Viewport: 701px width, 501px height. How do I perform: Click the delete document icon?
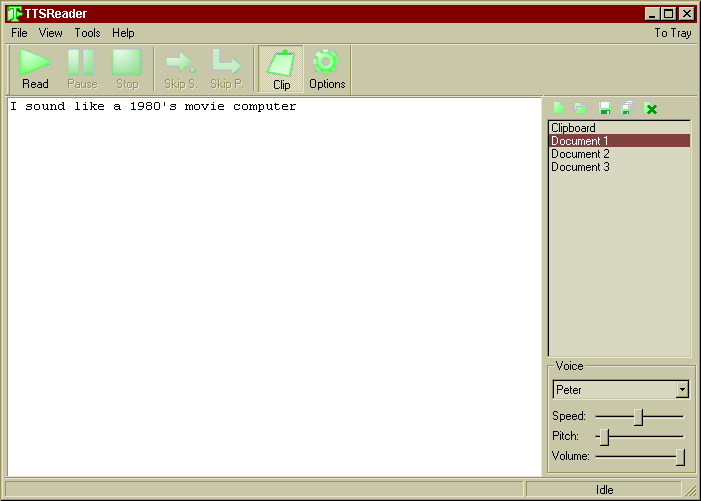tap(651, 108)
